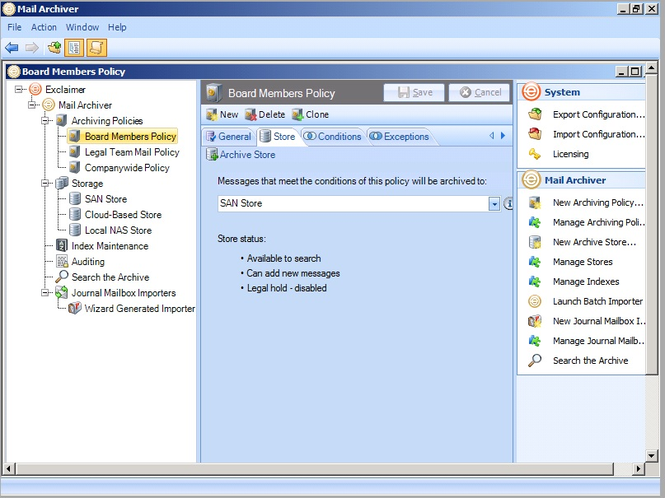Collapse the Mail Archiver expander

click(x=32, y=105)
